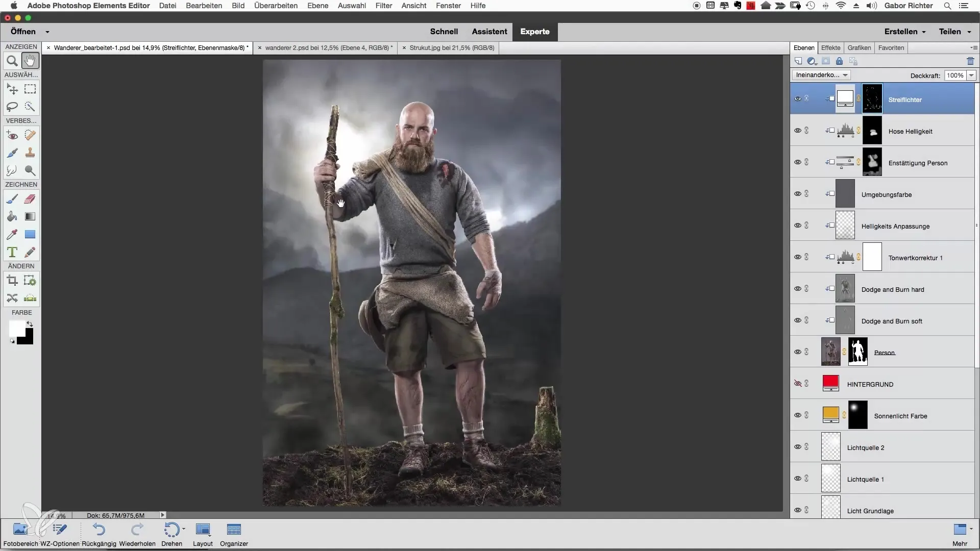The width and height of the screenshot is (980, 551).
Task: Hide the Sonnenlicht Farbe layer
Action: click(x=797, y=415)
